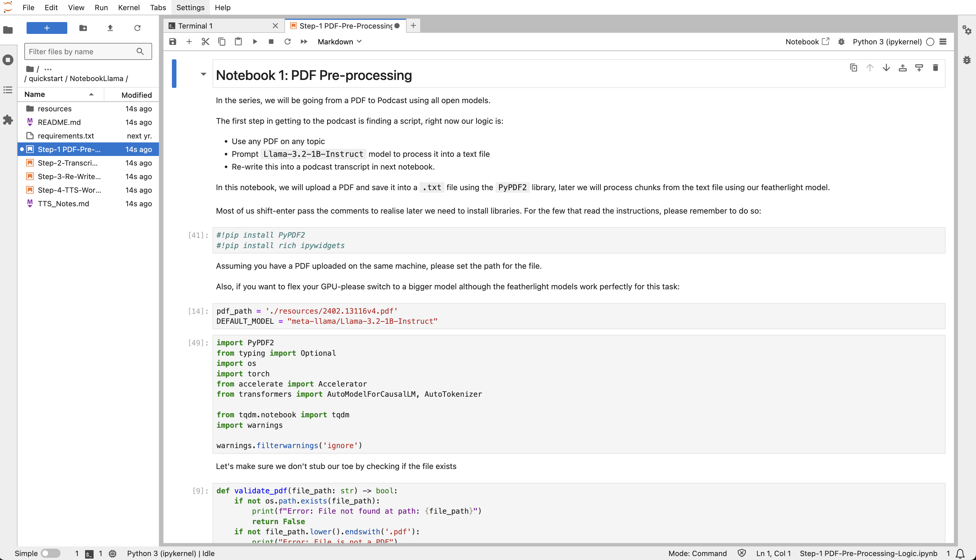
Task: Delete the markdown cell with trash icon
Action: pos(936,68)
